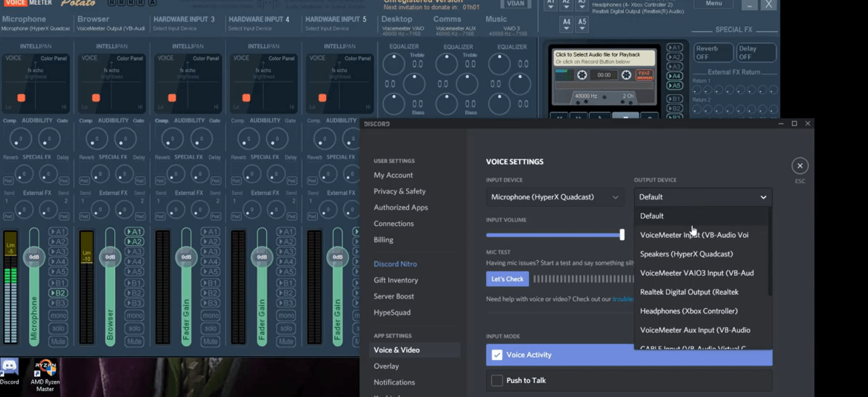Click the Microphone strip Gate knob
The height and width of the screenshot is (397, 868).
(x=49, y=139)
